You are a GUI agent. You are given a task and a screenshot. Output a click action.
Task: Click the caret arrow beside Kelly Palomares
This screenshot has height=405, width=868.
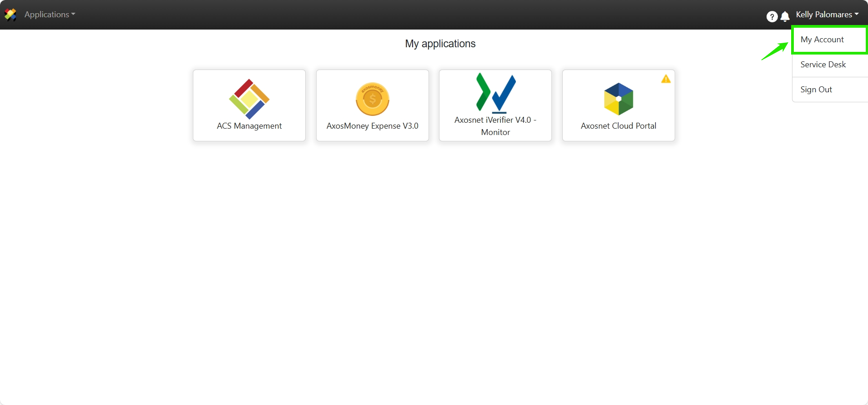point(857,15)
